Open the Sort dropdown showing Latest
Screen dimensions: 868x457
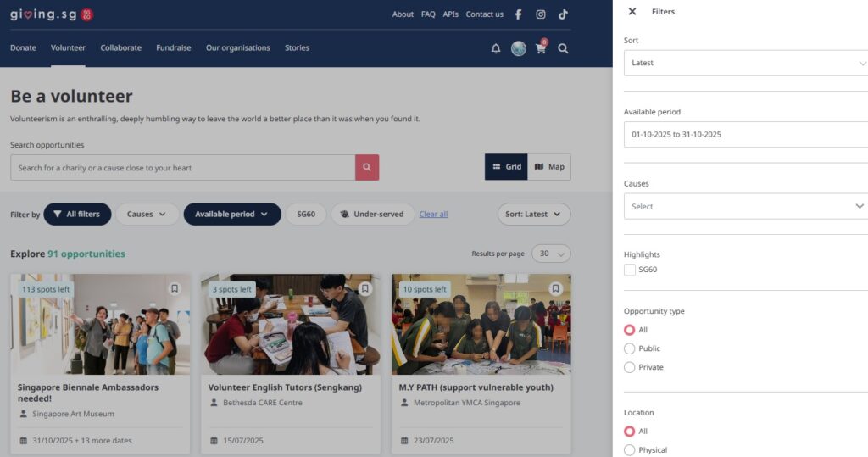[746, 63]
